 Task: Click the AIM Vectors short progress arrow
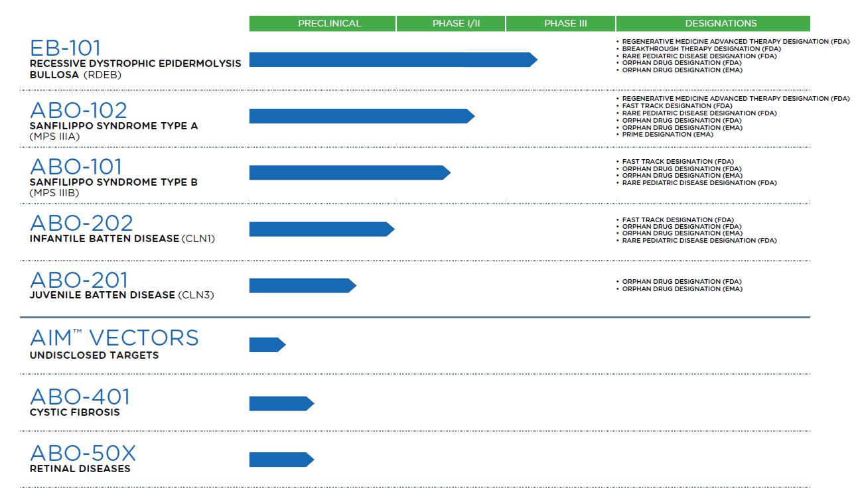pos(267,345)
